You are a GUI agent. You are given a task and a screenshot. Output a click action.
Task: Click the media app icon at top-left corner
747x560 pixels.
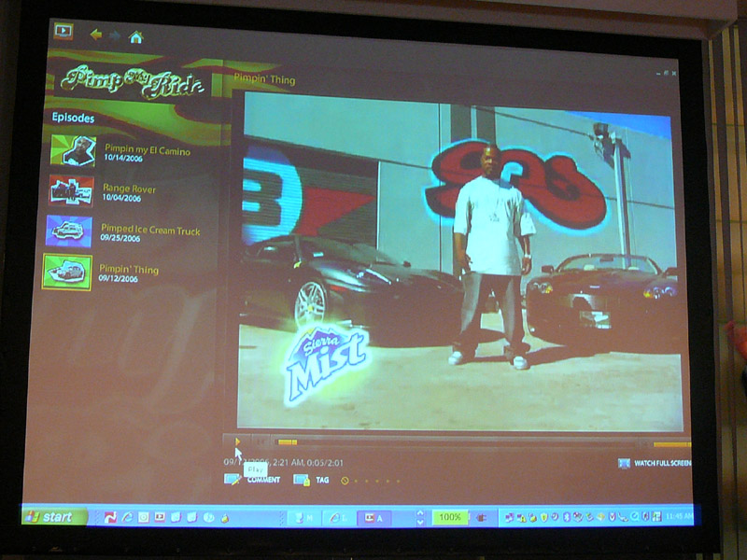pyautogui.click(x=63, y=31)
